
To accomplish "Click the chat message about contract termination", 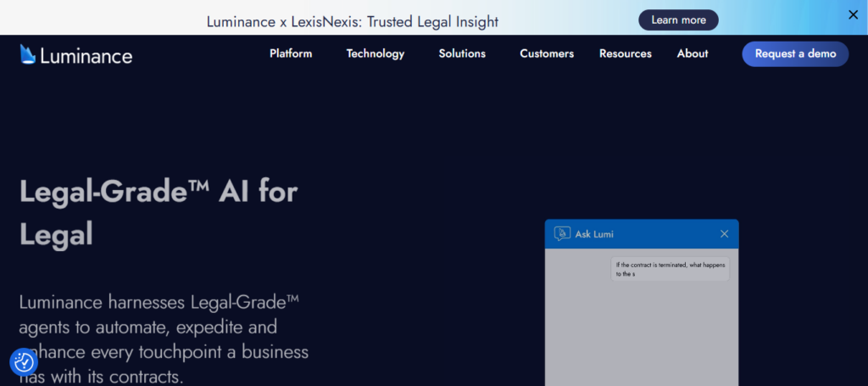I will [670, 269].
